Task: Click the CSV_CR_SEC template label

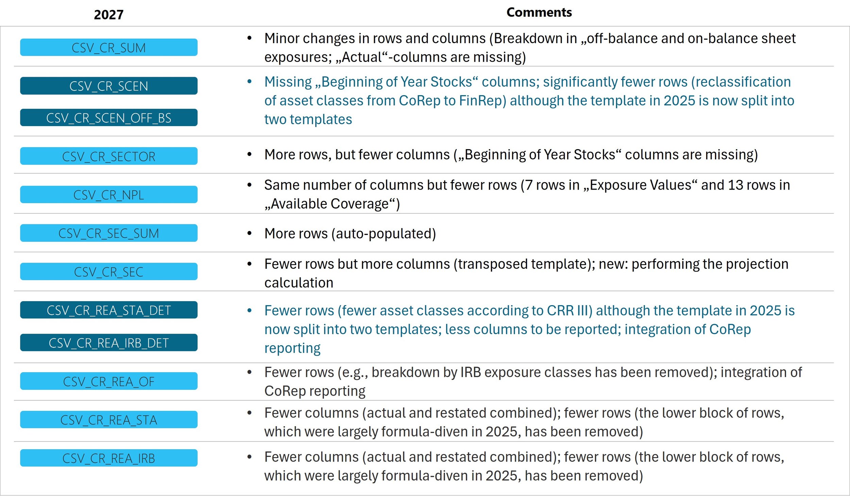Action: (109, 272)
